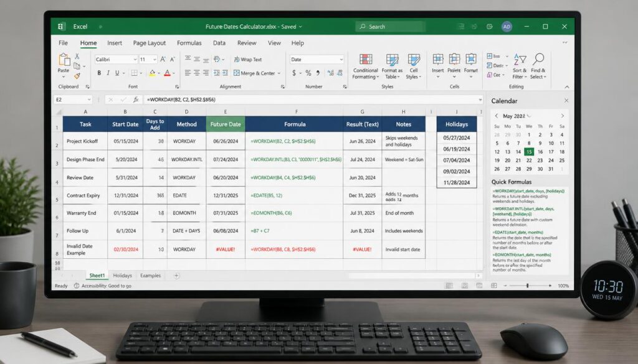The height and width of the screenshot is (364, 638).
Task: Click the Search box in title bar
Action: 391,27
